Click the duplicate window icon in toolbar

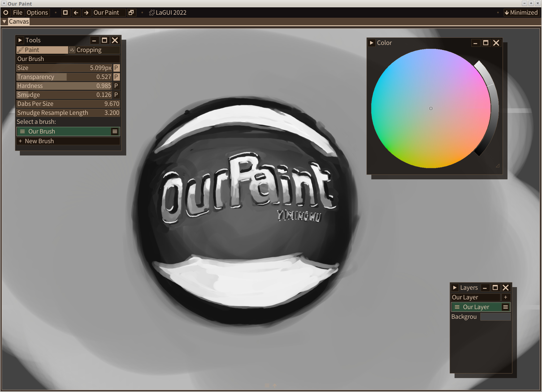pyautogui.click(x=131, y=13)
